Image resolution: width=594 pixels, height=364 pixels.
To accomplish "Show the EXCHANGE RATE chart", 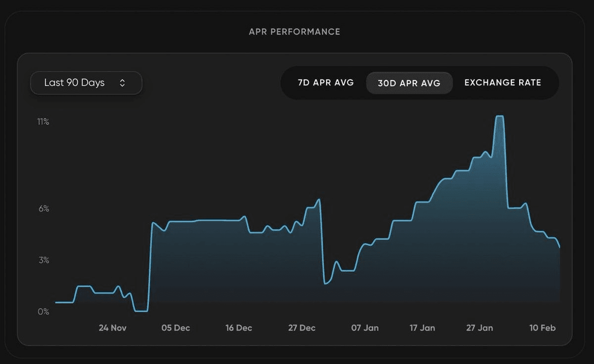I will [x=502, y=83].
